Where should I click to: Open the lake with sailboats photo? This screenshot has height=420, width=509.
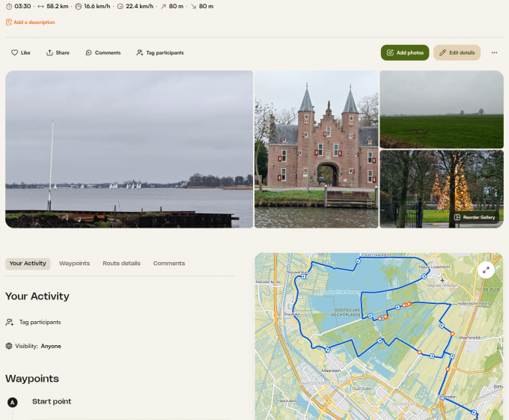tap(129, 149)
